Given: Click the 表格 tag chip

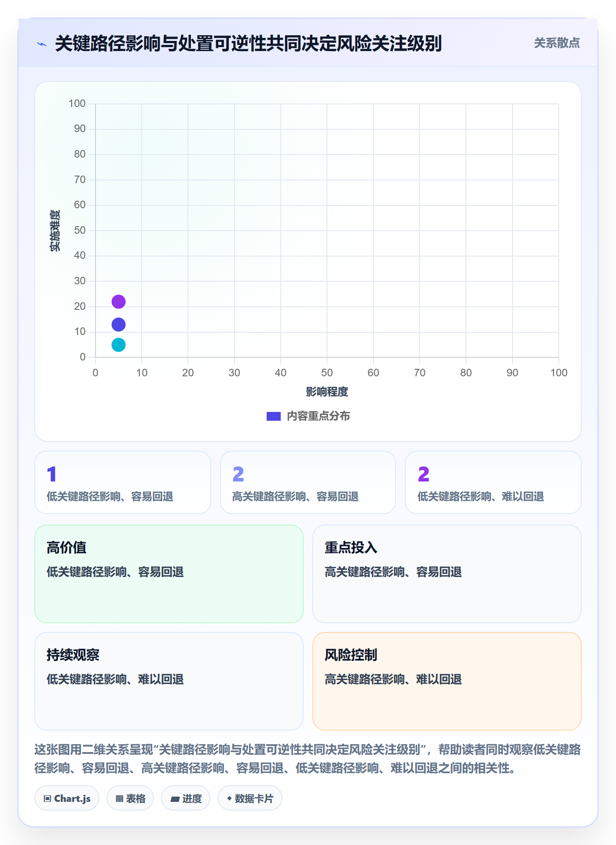Looking at the screenshot, I should click(x=130, y=798).
